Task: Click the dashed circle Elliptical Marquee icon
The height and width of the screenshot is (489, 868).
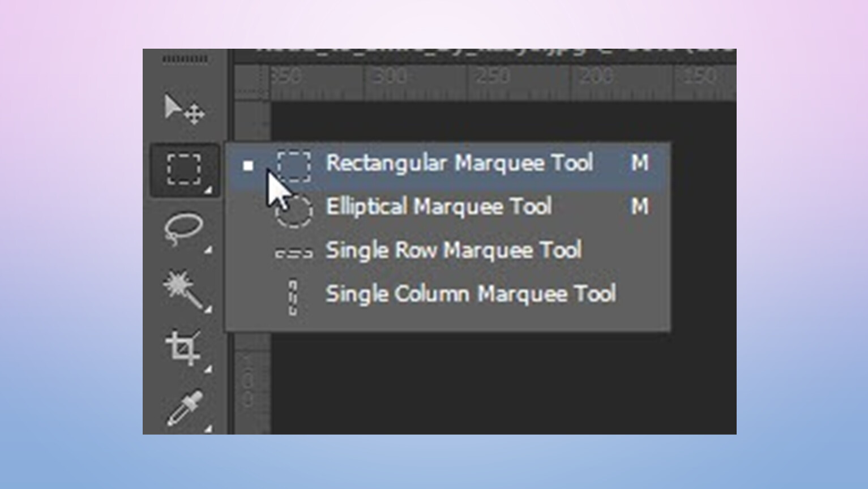Action: [x=293, y=210]
